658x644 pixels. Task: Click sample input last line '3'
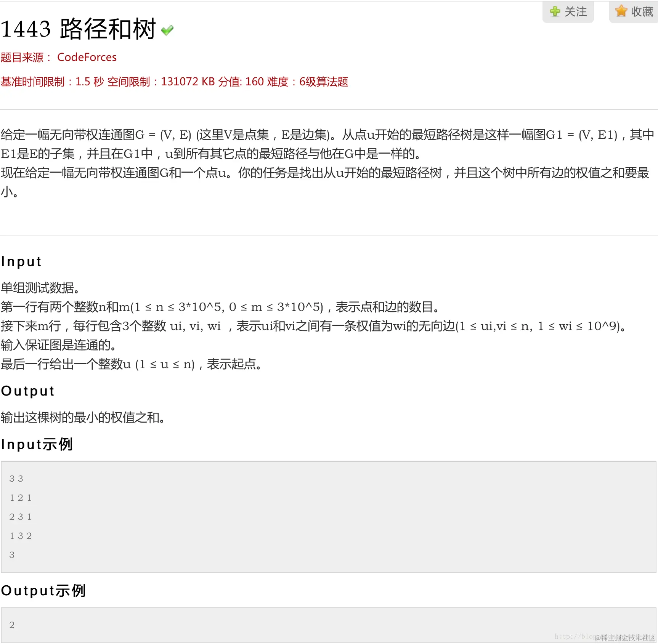click(x=12, y=555)
